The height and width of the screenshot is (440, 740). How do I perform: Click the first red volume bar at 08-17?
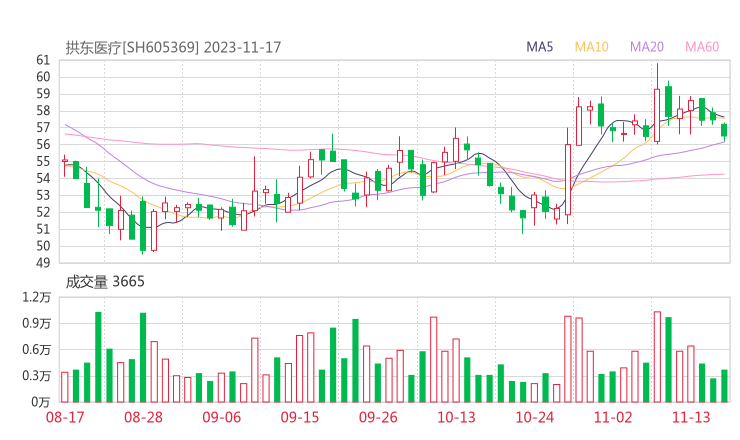[x=65, y=387]
